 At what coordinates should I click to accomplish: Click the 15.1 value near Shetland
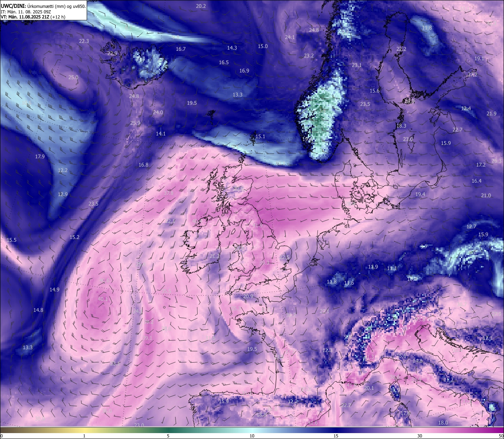tap(260, 137)
